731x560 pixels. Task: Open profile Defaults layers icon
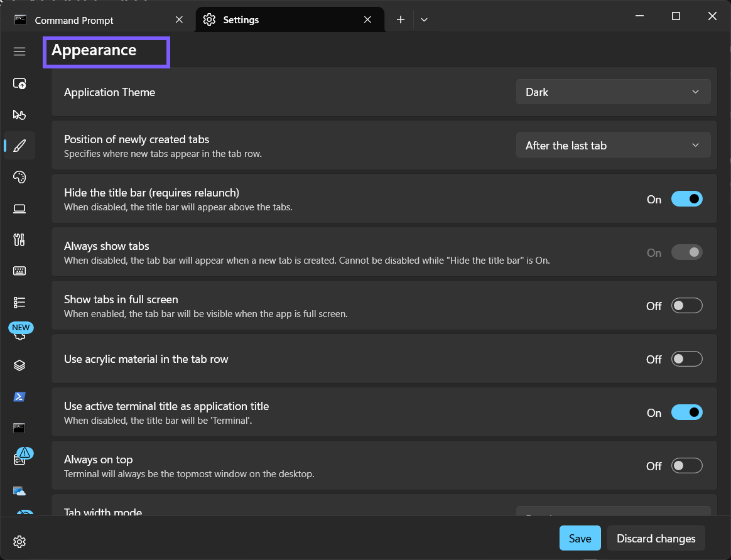pyautogui.click(x=19, y=365)
